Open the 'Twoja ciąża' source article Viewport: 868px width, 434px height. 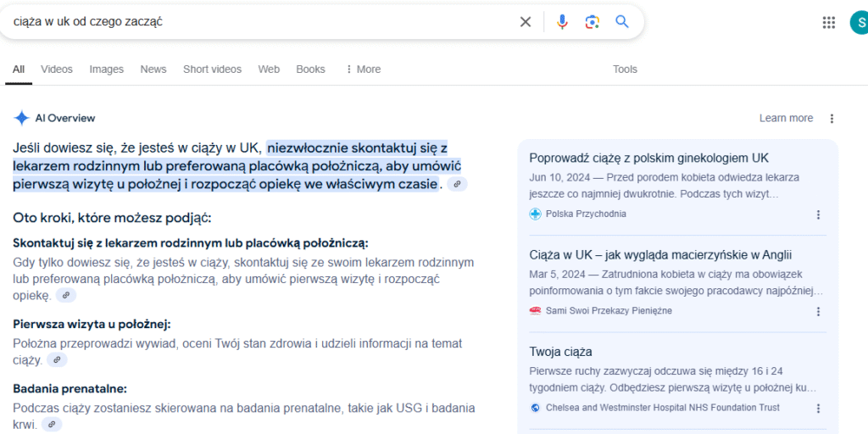click(x=560, y=352)
